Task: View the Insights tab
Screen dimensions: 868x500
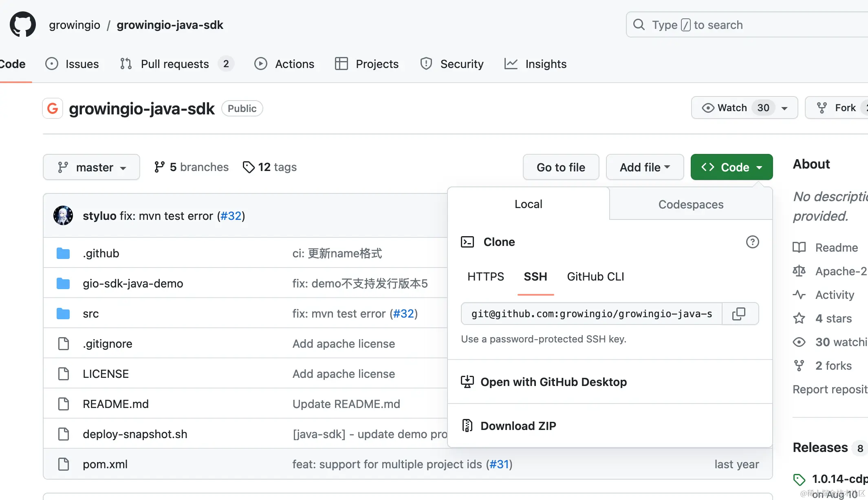Action: 535,64
